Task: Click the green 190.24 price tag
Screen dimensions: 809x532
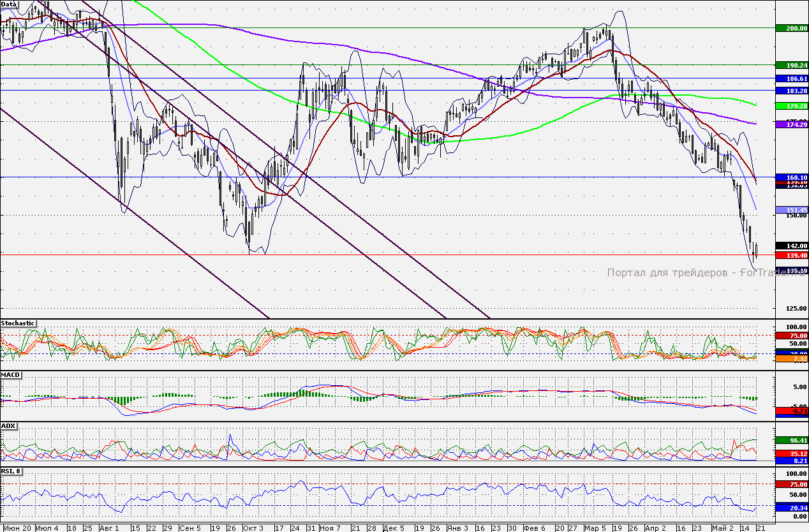Action: (x=791, y=65)
